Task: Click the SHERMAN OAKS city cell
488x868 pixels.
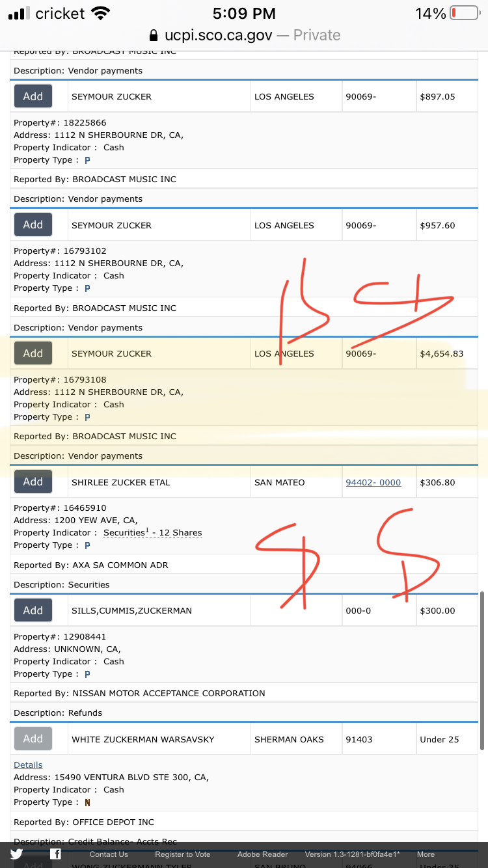Action: (296, 739)
